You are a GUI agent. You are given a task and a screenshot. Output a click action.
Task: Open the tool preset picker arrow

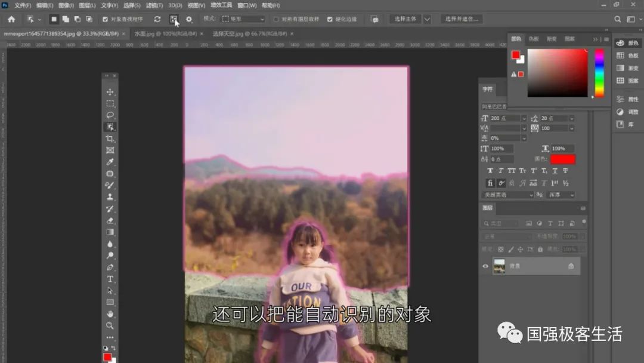39,19
